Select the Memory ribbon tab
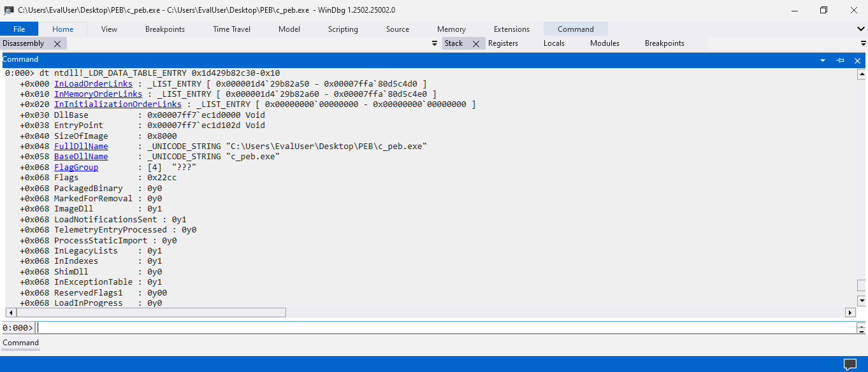This screenshot has height=372, width=868. point(451,29)
